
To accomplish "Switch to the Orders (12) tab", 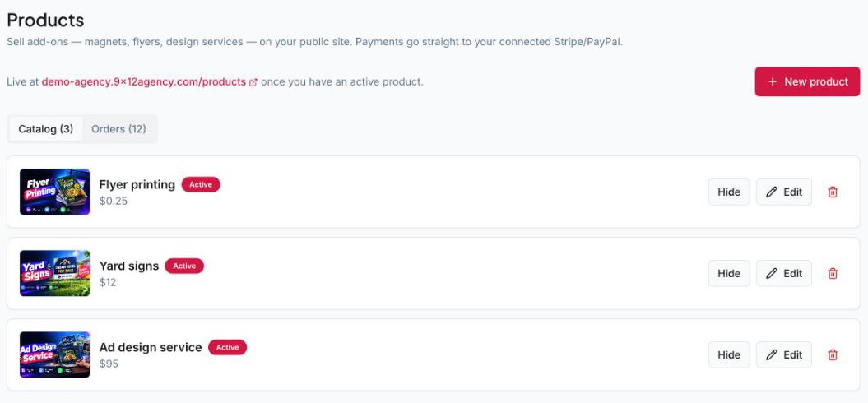I will pyautogui.click(x=118, y=129).
